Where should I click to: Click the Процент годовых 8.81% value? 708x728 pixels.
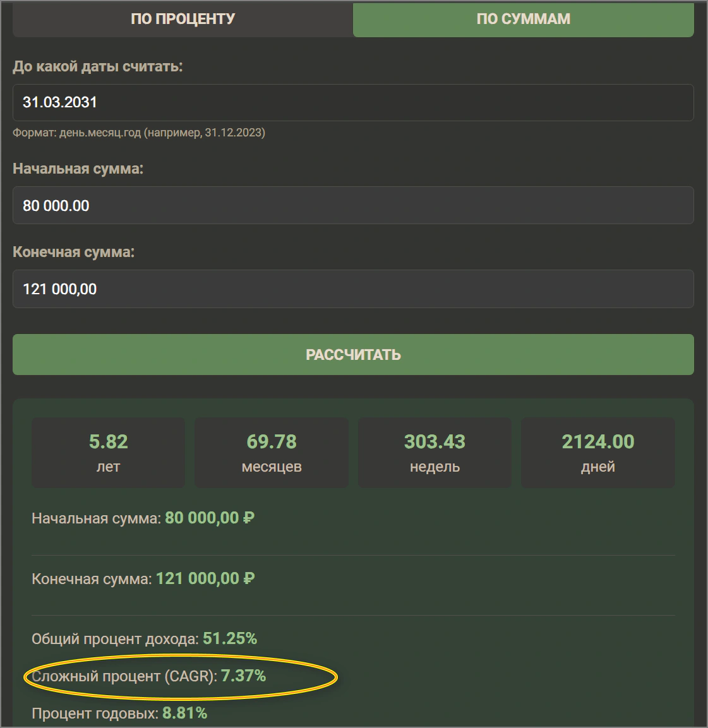pyautogui.click(x=184, y=713)
